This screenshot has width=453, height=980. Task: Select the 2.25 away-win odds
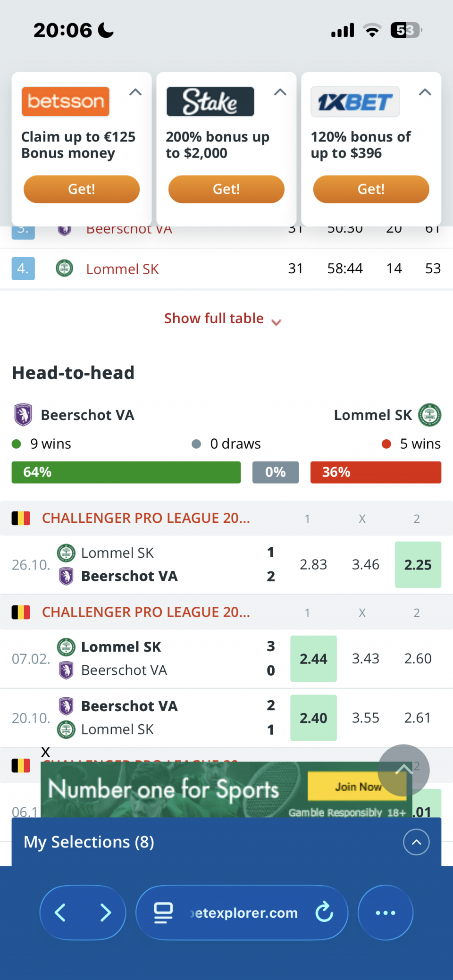pos(418,565)
